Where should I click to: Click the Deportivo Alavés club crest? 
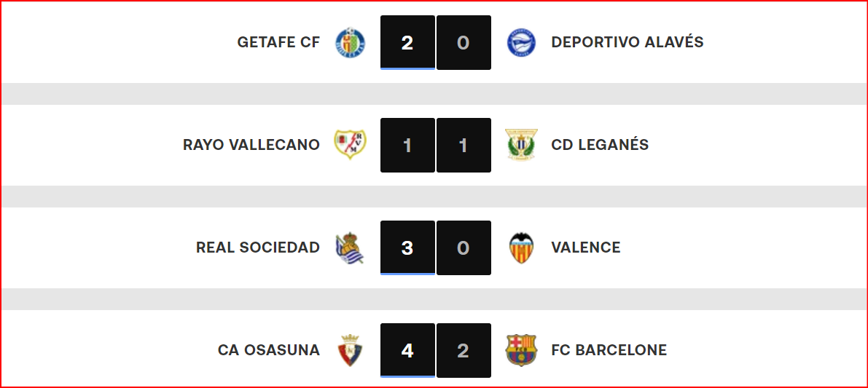coord(521,42)
